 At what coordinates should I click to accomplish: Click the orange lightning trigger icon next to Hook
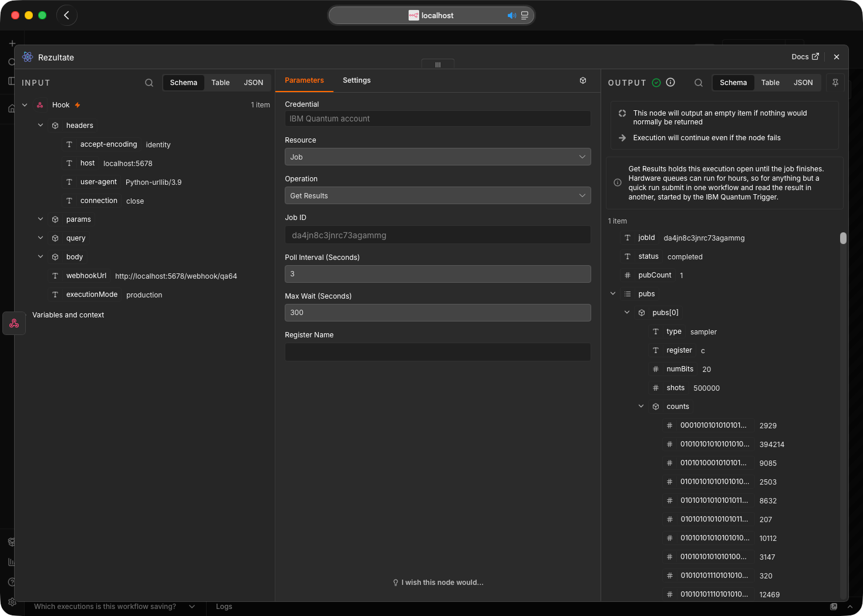pyautogui.click(x=77, y=105)
